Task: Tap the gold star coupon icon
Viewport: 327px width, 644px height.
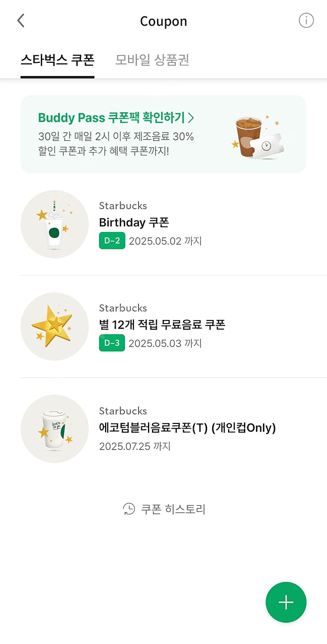Action: click(x=54, y=326)
